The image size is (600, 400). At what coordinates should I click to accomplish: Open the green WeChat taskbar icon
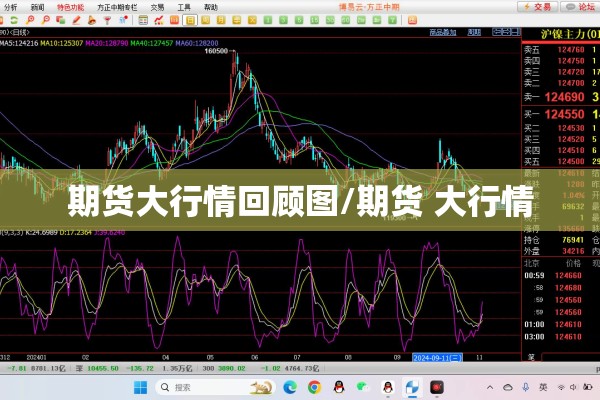point(362,387)
